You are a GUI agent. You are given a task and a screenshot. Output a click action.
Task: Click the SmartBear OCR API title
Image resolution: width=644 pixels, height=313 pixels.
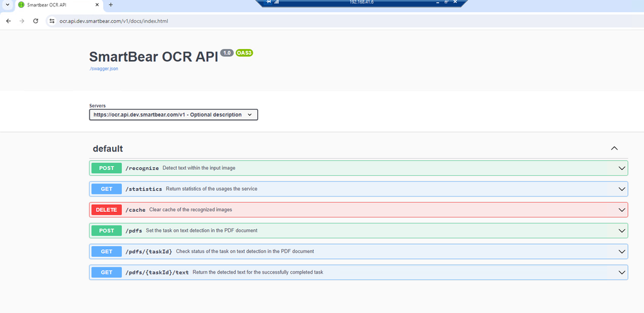point(153,57)
